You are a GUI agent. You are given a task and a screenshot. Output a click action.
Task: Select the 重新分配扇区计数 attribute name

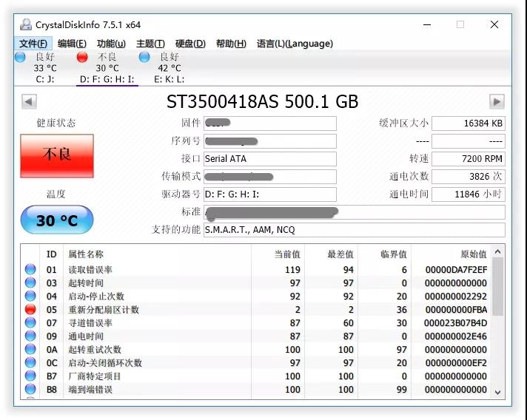pyautogui.click(x=104, y=310)
